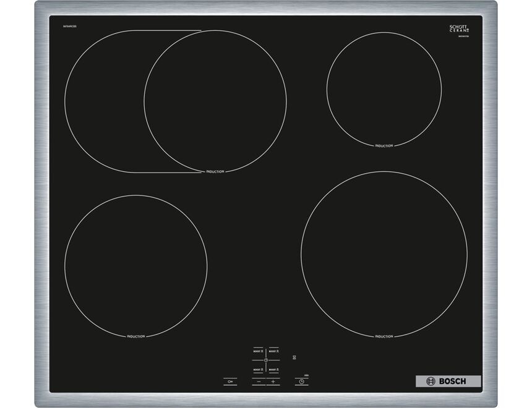Enable the child lock touch control

229,381
